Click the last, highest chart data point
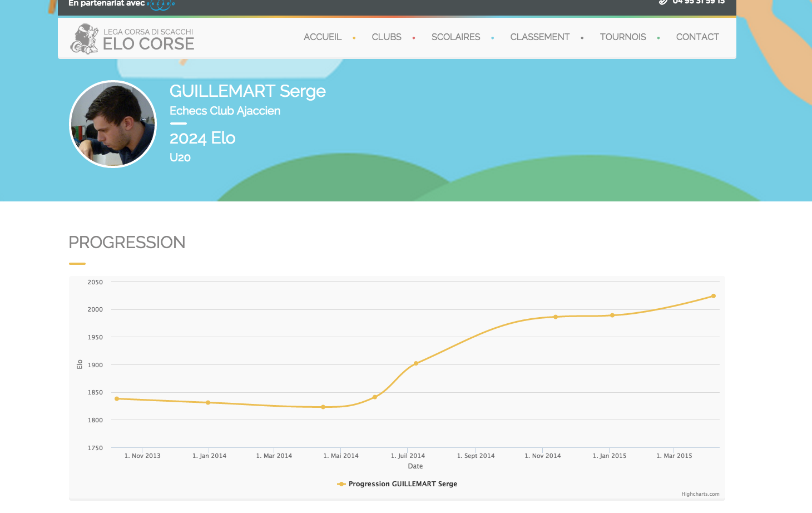Screen dimensions: 812x513 pyautogui.click(x=714, y=296)
